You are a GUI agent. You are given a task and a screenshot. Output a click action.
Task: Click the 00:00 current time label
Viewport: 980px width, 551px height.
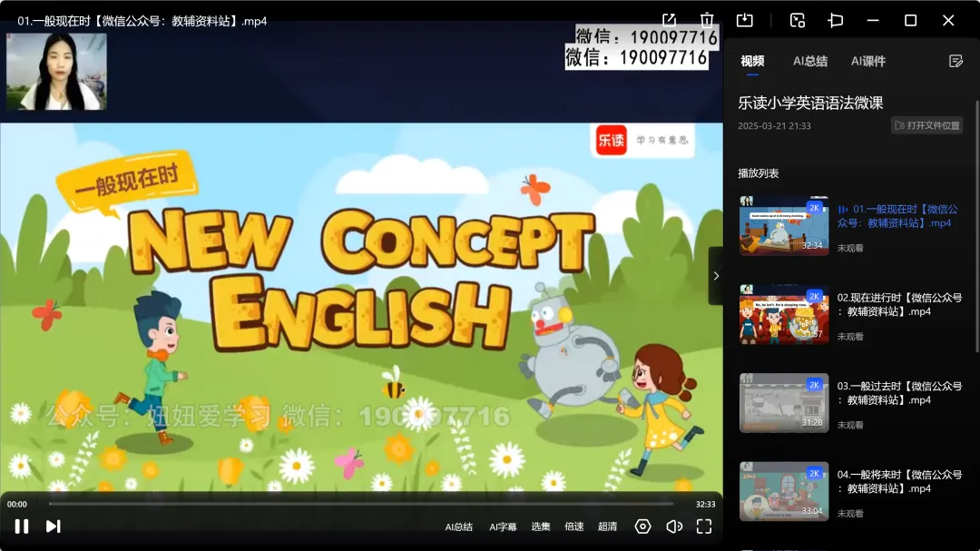coord(17,504)
